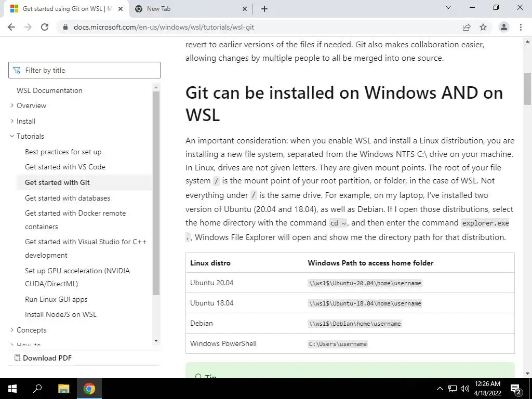Click the browser forward arrow
This screenshot has width=532, height=399.
click(x=28, y=27)
